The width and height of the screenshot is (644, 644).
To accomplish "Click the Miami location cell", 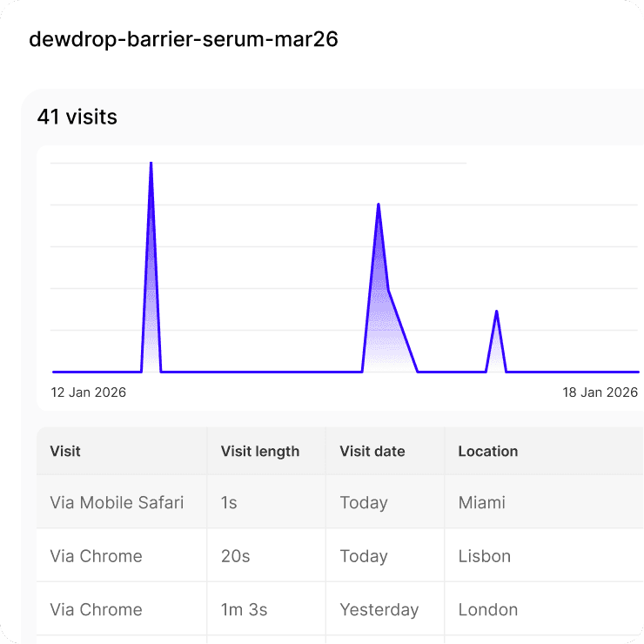I will [544, 502].
